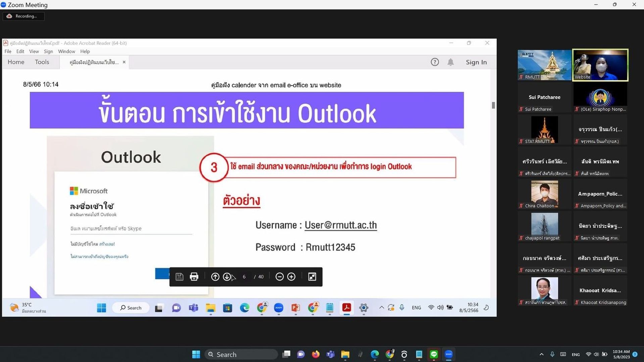Open ENG language switcher in shared taskbar

pyautogui.click(x=416, y=307)
